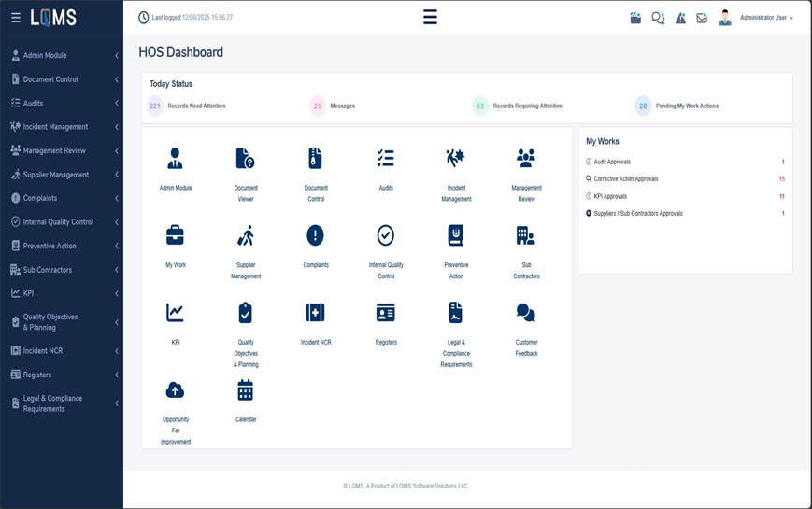Expand Incident Management in the sidebar
Screen dimensions: 812x509
63,127
